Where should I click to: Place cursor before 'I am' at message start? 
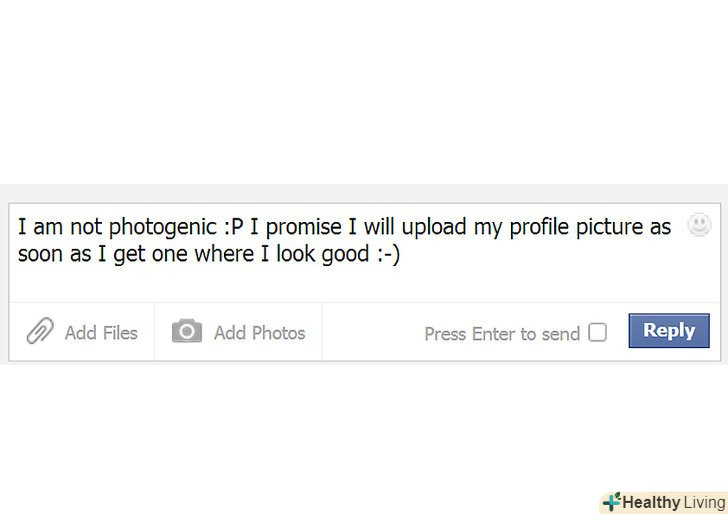(x=17, y=227)
